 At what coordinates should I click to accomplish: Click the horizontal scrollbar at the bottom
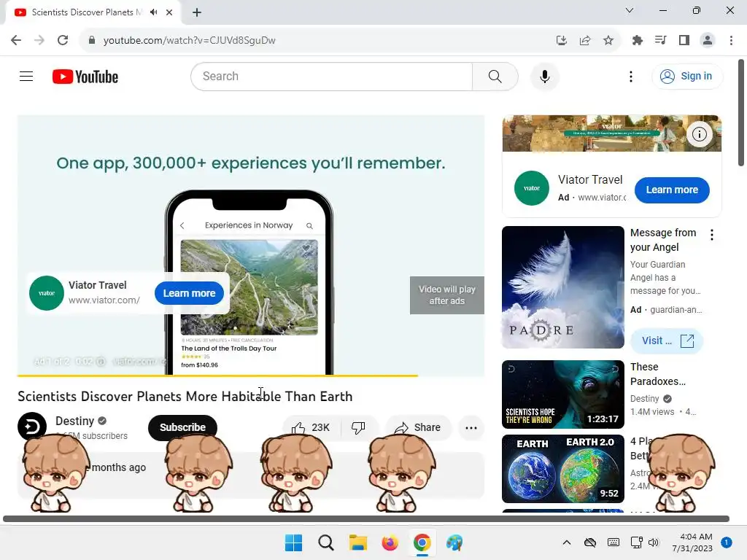366,518
